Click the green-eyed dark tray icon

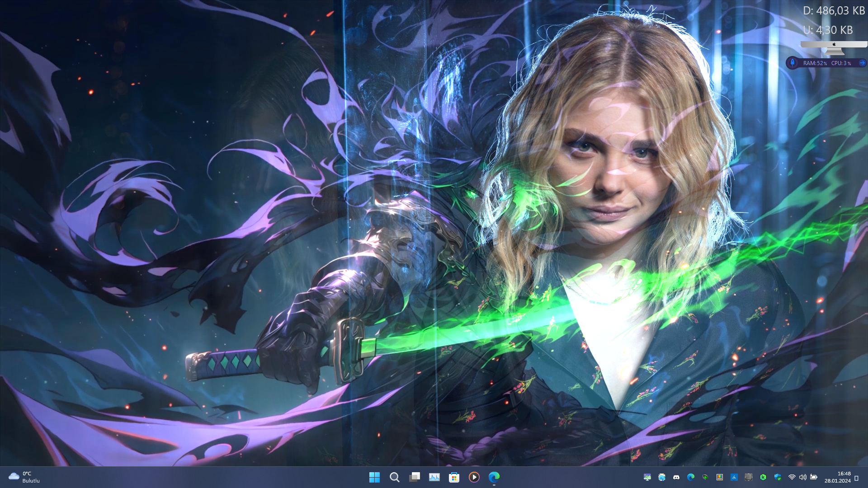(705, 477)
